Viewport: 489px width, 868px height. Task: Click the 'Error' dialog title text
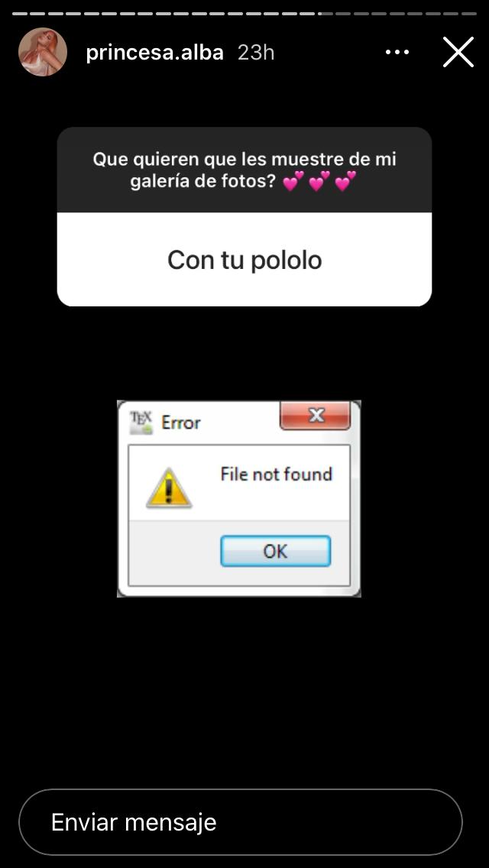180,423
